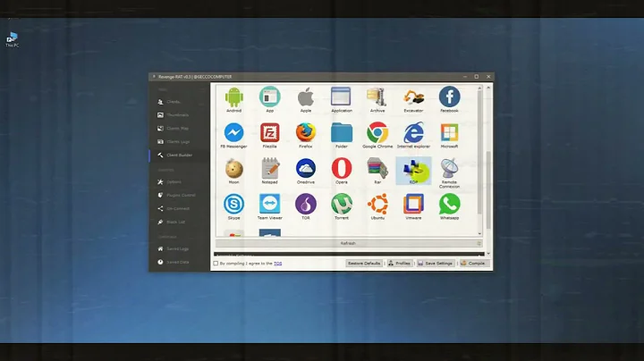Select Client Builder in the sidebar
This screenshot has width=644, height=361.
[x=179, y=155]
